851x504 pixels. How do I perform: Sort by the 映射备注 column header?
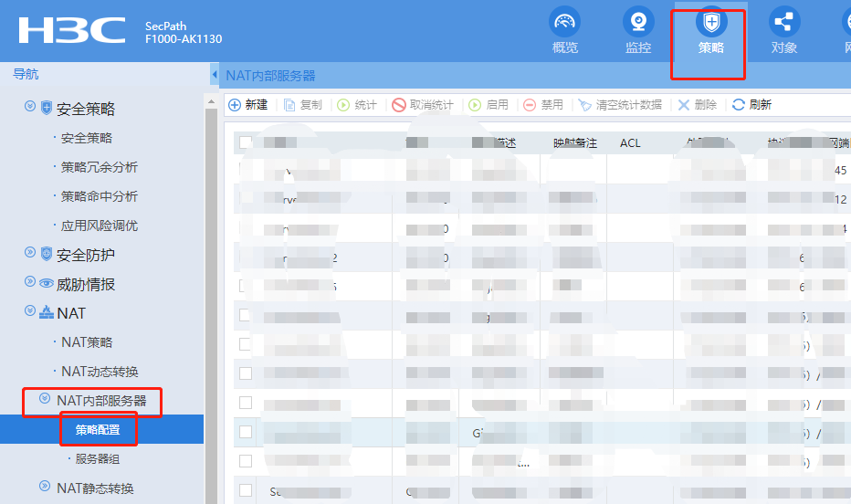[575, 143]
